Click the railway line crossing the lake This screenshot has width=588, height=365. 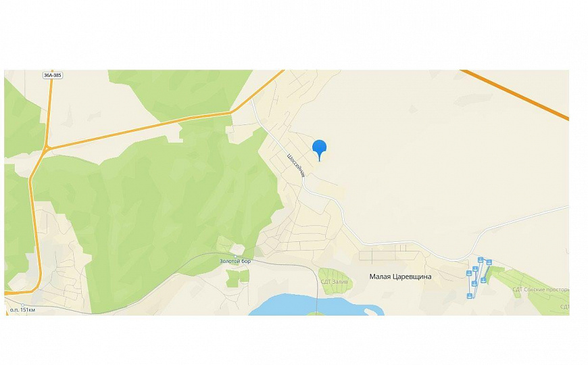[x=317, y=296]
